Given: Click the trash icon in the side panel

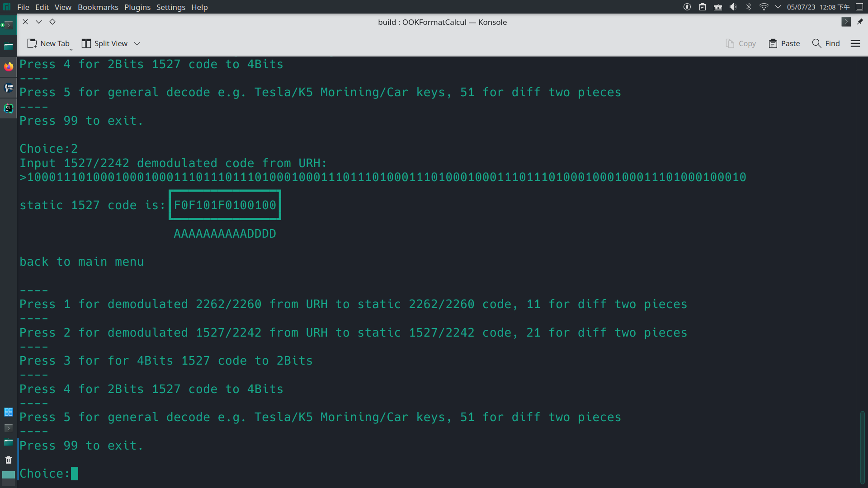Looking at the screenshot, I should (x=8, y=460).
